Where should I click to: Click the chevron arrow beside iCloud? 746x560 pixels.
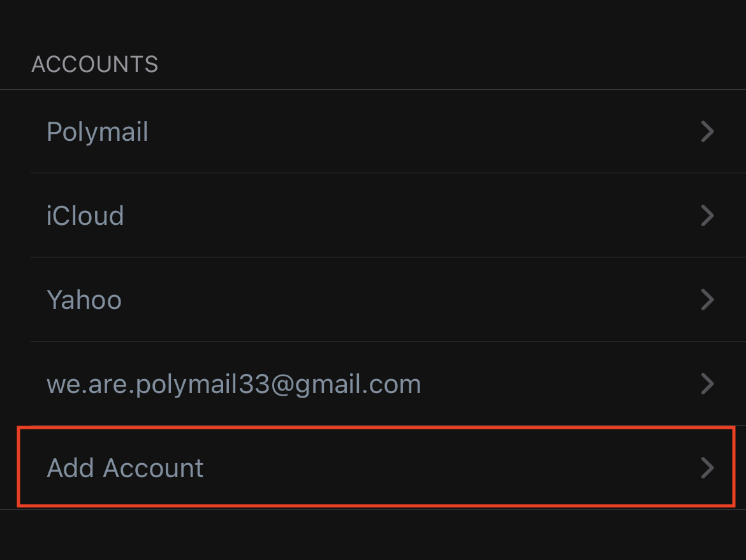[706, 216]
